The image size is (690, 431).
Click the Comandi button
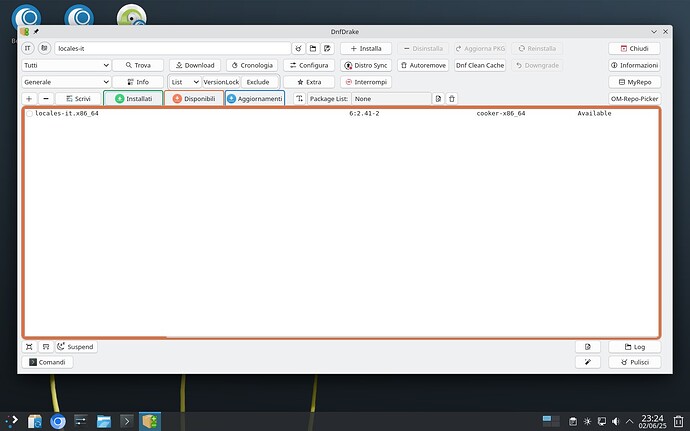click(47, 362)
